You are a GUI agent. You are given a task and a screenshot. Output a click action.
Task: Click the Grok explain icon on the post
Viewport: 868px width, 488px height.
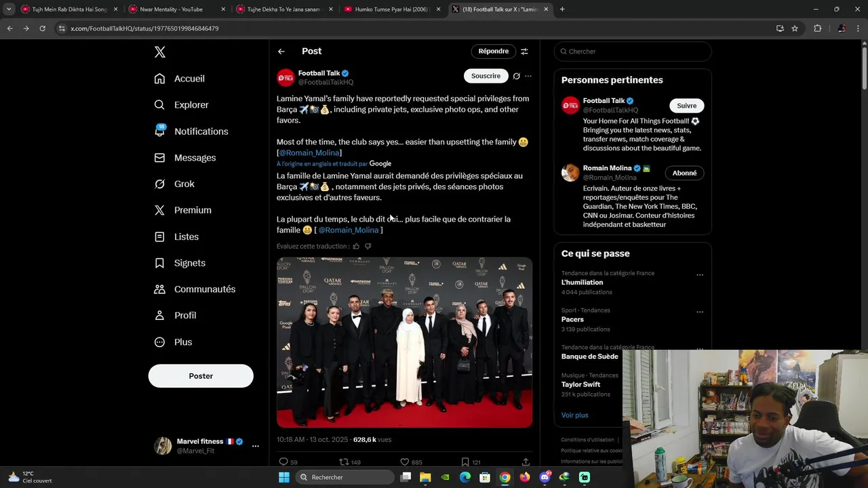(516, 76)
